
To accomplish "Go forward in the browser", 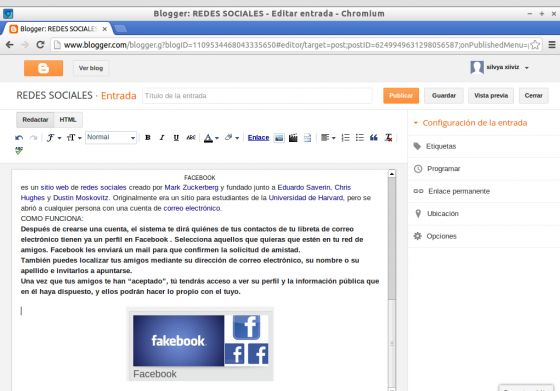I will click(x=25, y=45).
